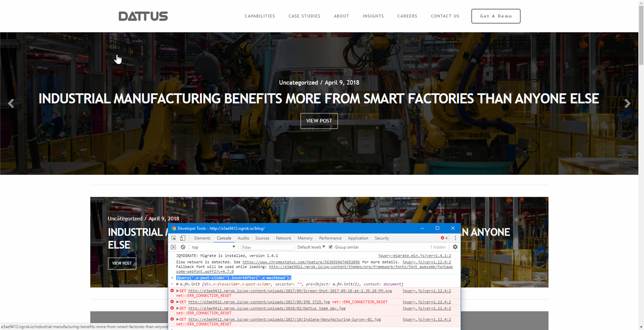
Task: Expand the IMG_3725.jpg GET error
Action: click(x=178, y=302)
